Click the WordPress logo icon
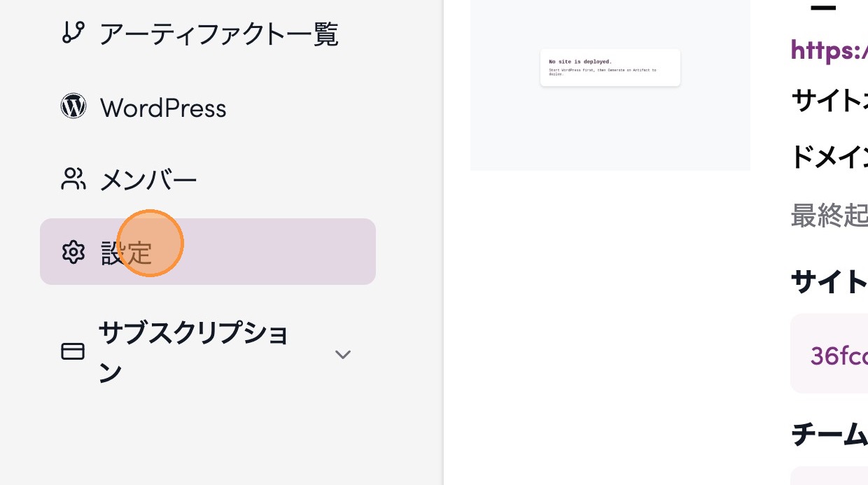This screenshot has width=868, height=485. click(73, 106)
